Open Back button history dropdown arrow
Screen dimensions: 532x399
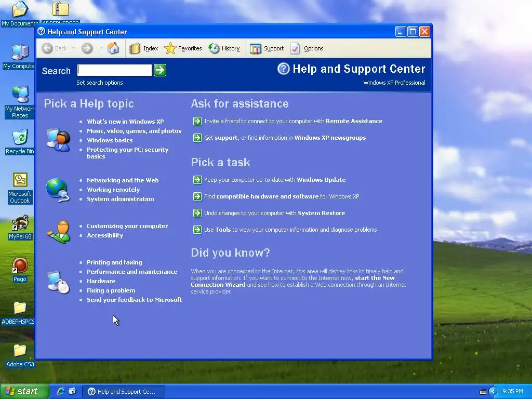(73, 48)
